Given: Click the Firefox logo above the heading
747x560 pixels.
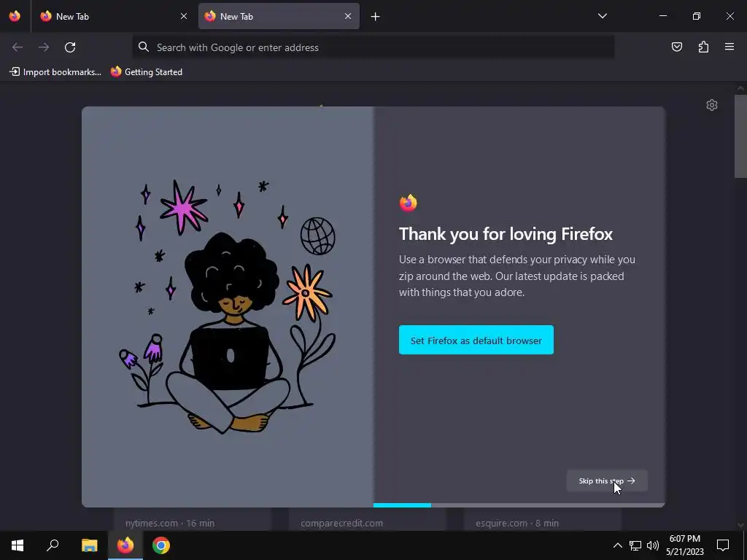Looking at the screenshot, I should [x=409, y=203].
